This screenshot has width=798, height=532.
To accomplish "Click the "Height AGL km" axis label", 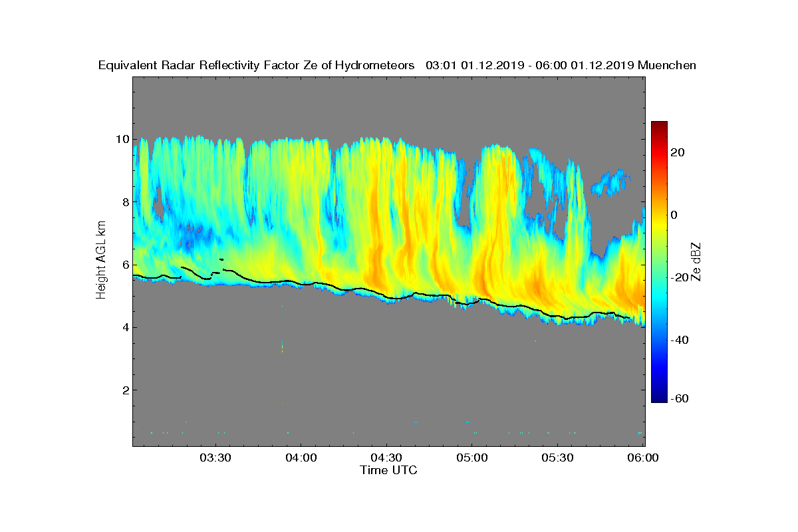I will click(102, 260).
